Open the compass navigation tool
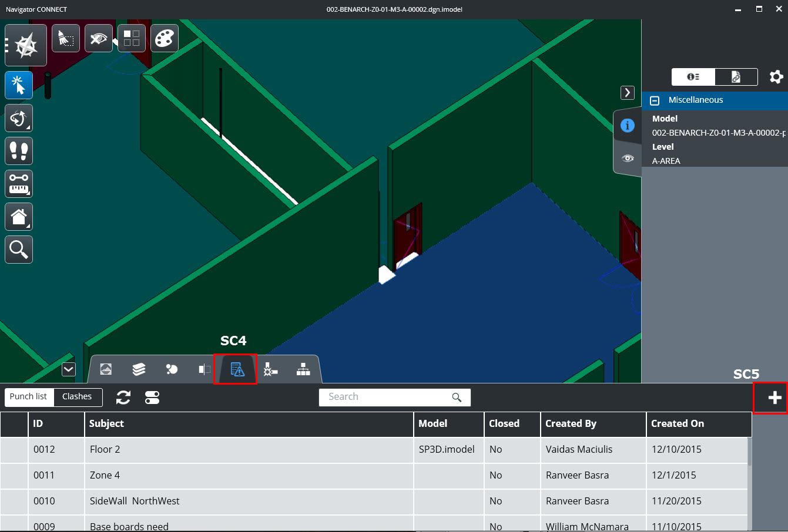The height and width of the screenshot is (532, 788). 26,45
